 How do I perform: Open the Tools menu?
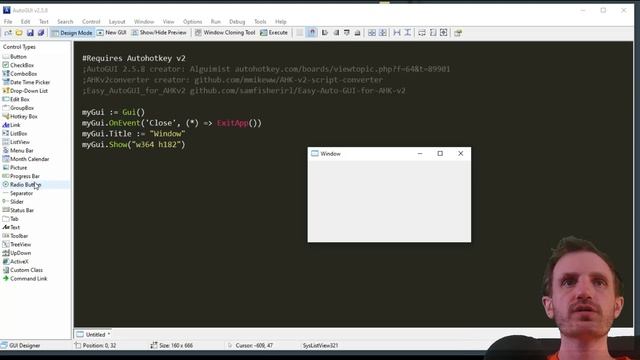point(260,22)
